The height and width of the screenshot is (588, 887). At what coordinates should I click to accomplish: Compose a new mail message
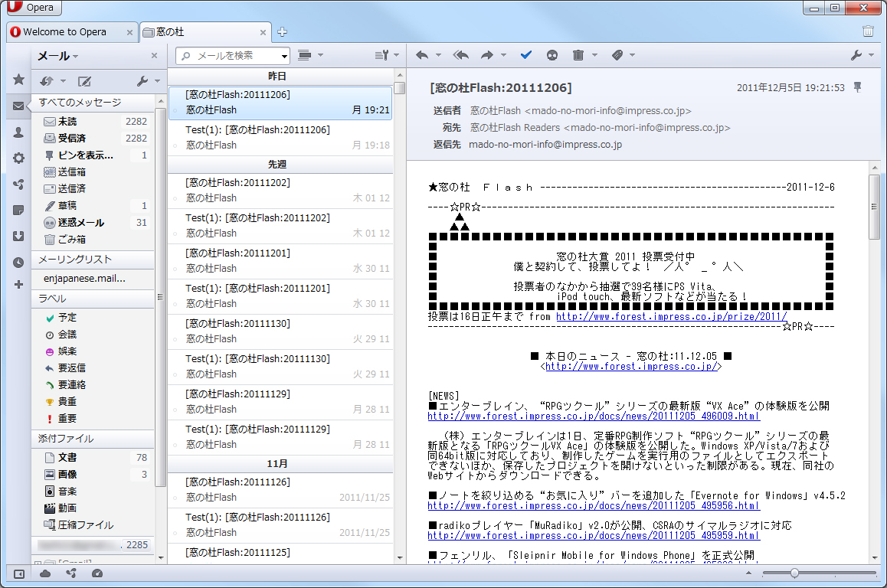click(85, 80)
